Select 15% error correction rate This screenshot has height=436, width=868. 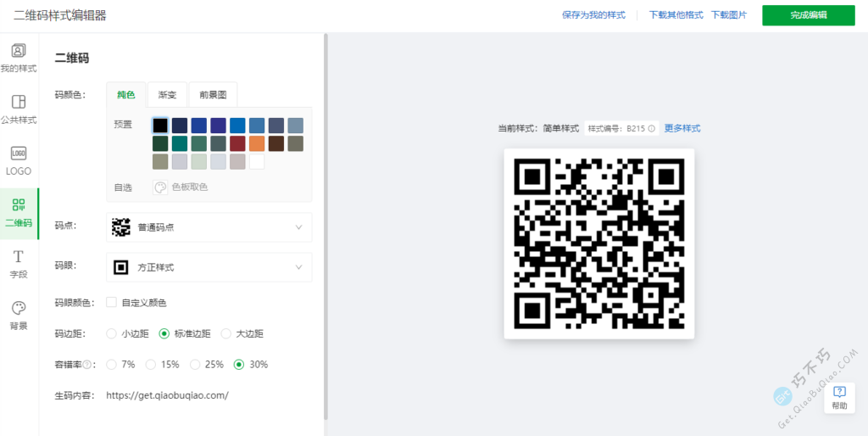pos(151,364)
